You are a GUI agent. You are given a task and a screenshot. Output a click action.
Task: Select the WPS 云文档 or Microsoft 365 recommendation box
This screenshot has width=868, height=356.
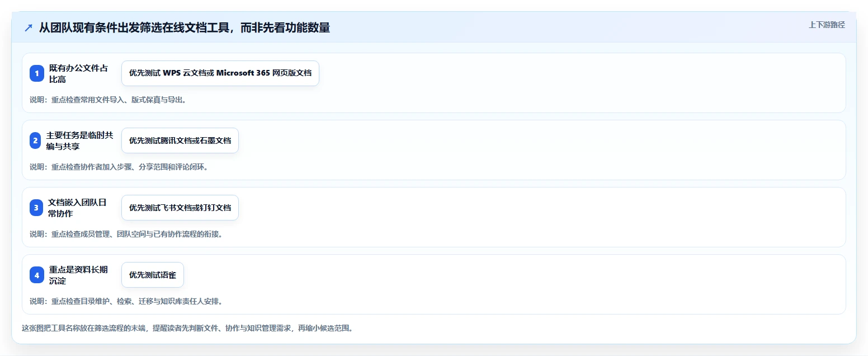click(220, 73)
